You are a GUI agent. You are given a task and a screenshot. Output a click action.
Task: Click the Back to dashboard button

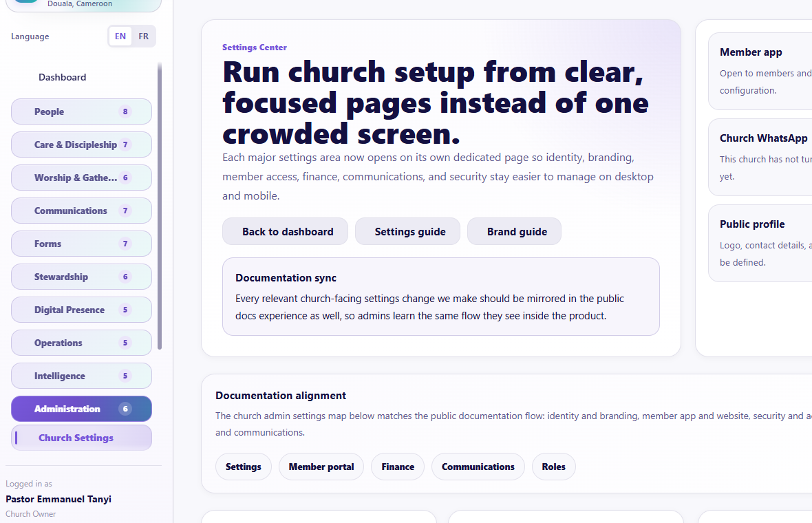pyautogui.click(x=286, y=231)
